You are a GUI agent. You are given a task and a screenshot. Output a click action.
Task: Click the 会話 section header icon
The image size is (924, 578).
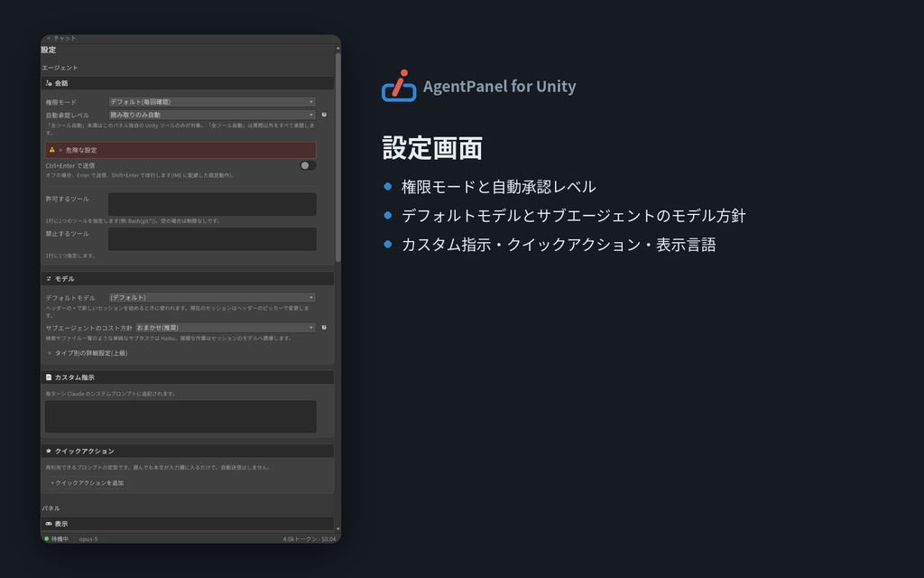pos(49,83)
